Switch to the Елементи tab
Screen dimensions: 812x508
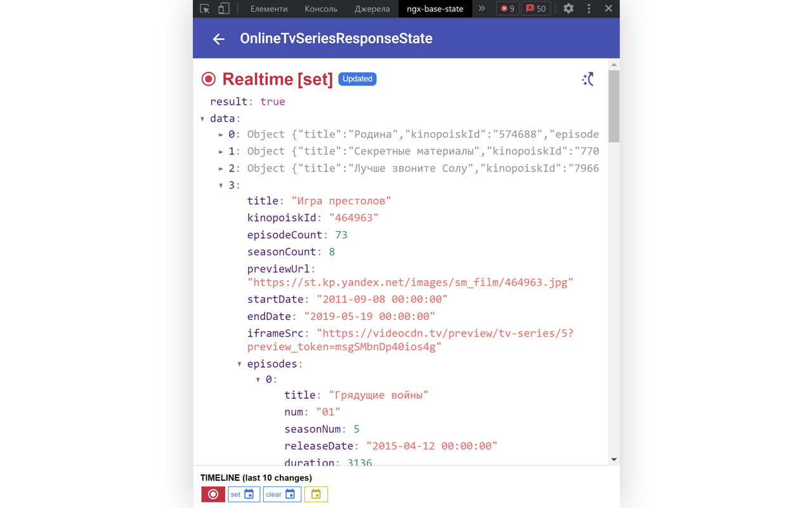click(x=268, y=9)
